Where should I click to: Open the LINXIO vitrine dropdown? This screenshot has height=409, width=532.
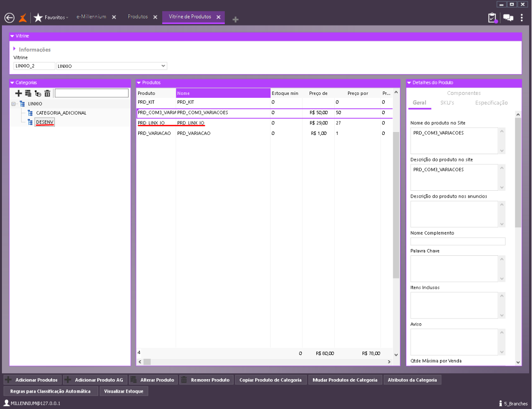click(x=163, y=66)
